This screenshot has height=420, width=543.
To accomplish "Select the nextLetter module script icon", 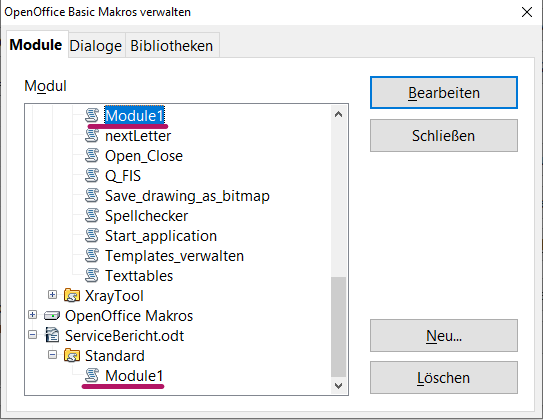I will pos(92,136).
